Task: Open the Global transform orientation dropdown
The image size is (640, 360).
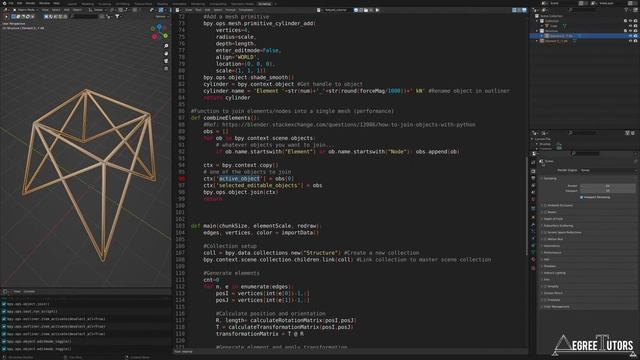Action: (x=97, y=10)
